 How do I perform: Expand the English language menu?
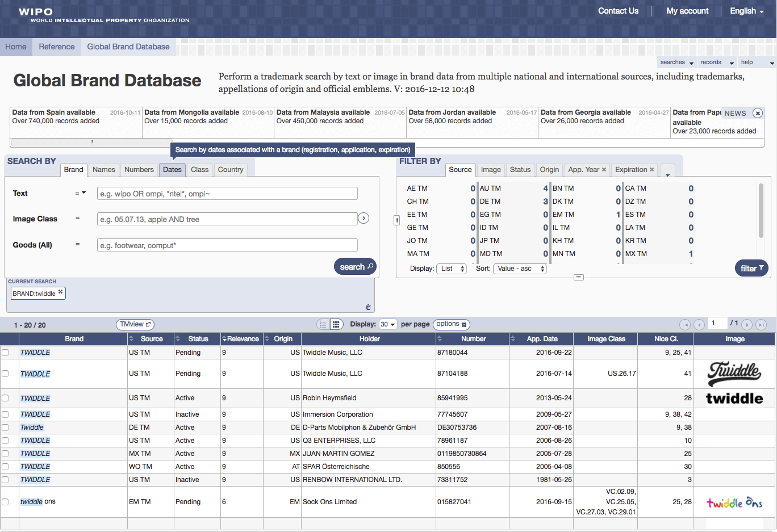747,11
